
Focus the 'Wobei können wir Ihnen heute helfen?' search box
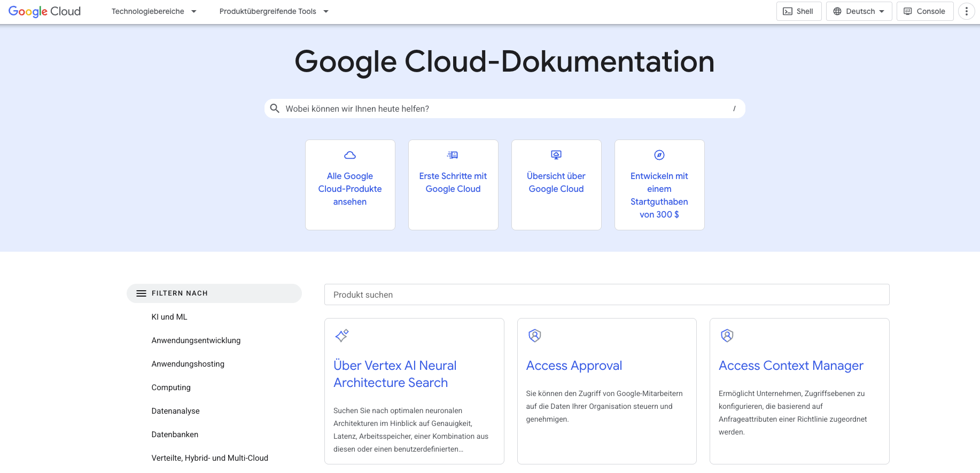coord(505,108)
